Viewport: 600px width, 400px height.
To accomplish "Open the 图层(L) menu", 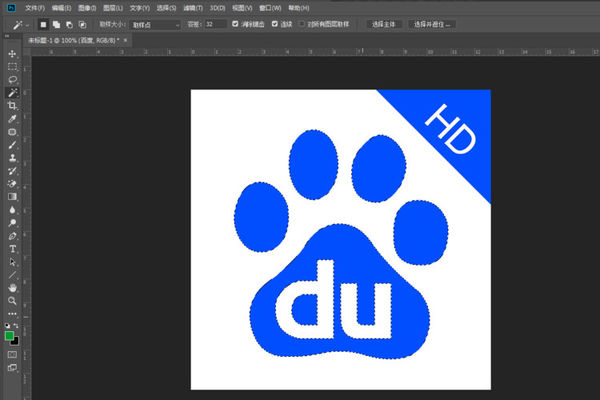I will (113, 8).
